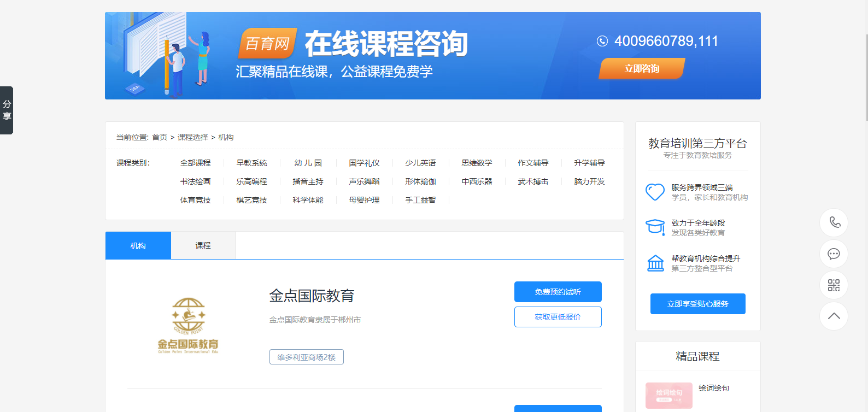Switch to the 课程 tab

(x=203, y=245)
